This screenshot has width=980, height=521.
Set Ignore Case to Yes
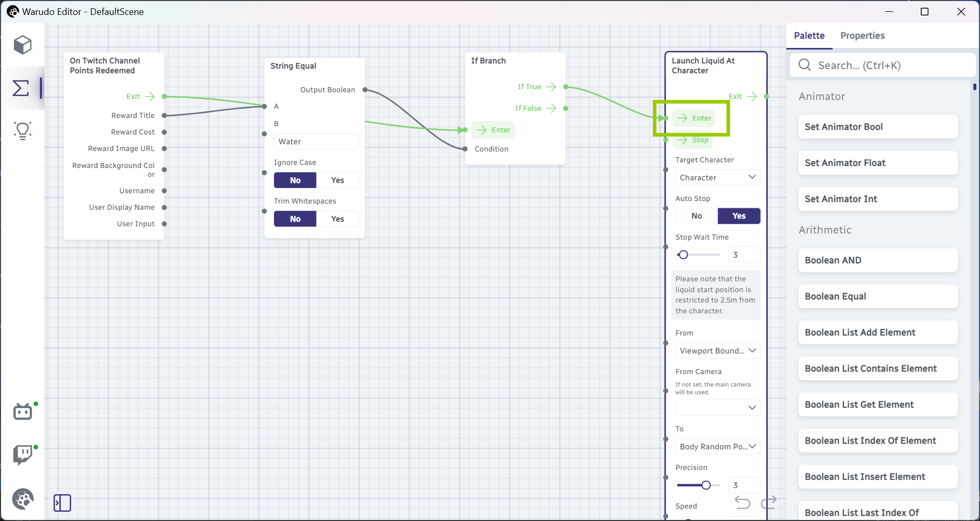(337, 180)
